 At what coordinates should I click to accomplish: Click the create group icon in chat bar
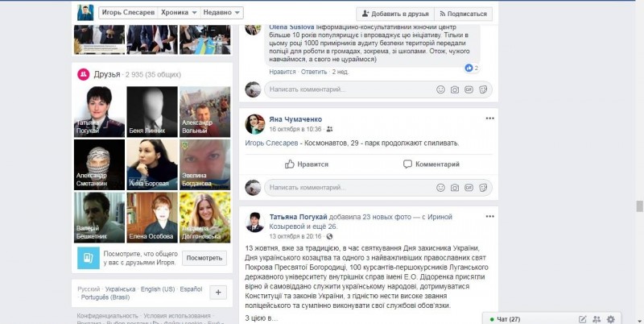coord(597,319)
